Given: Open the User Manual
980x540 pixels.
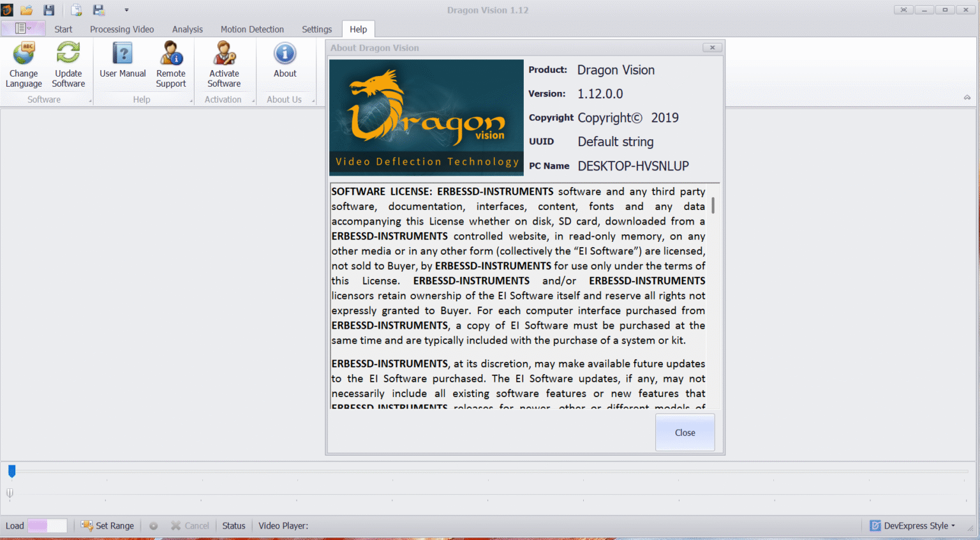Looking at the screenshot, I should [x=122, y=60].
